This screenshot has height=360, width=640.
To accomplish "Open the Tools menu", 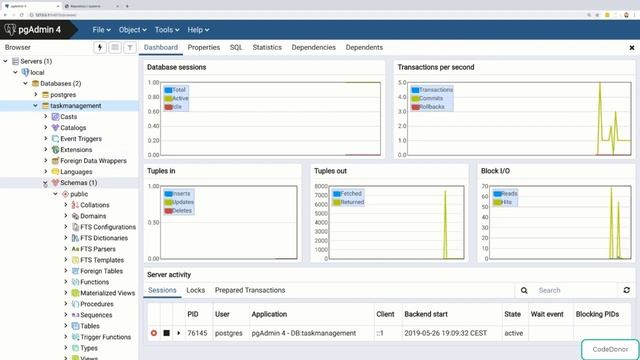I will (167, 30).
